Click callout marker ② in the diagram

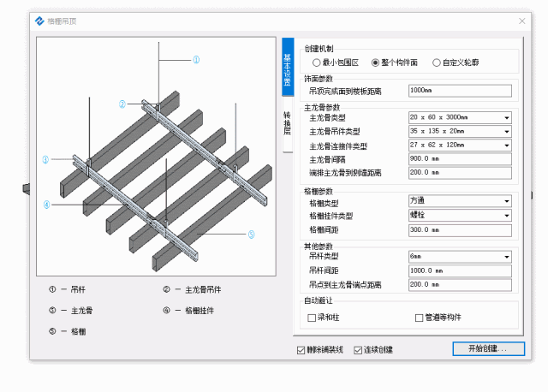pos(122,104)
